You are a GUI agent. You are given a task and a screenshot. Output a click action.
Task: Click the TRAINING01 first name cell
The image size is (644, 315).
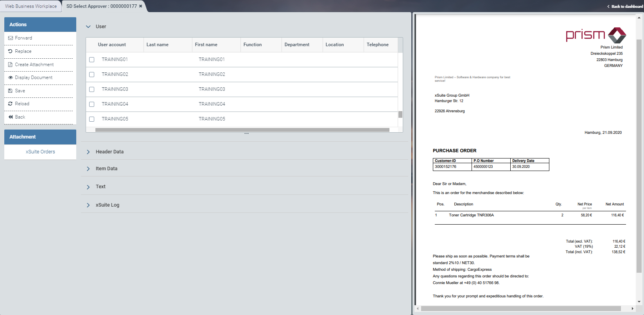pos(212,59)
